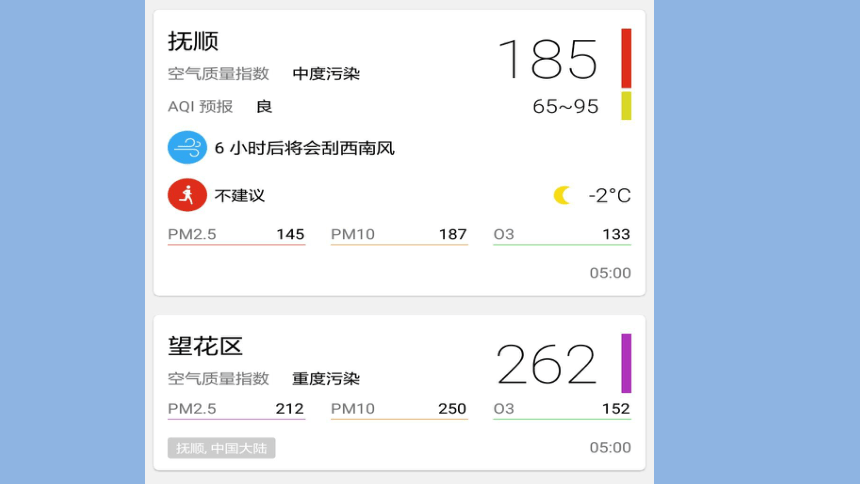Click the O3 133 reading
The width and height of the screenshot is (860, 484).
click(562, 235)
